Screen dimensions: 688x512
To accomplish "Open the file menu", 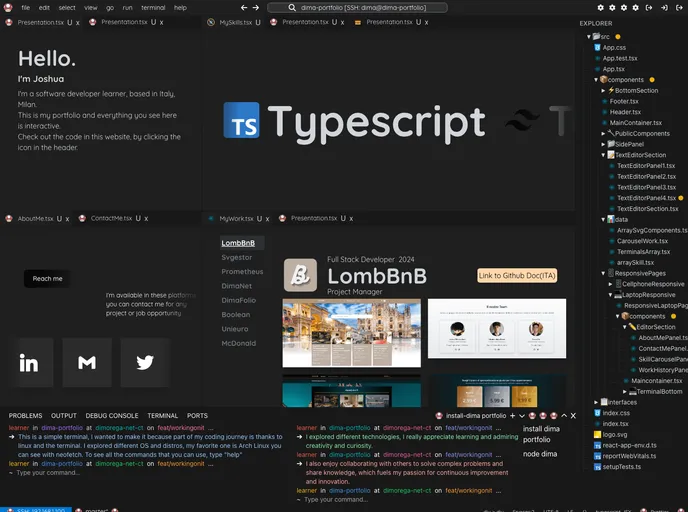I will tap(26, 7).
